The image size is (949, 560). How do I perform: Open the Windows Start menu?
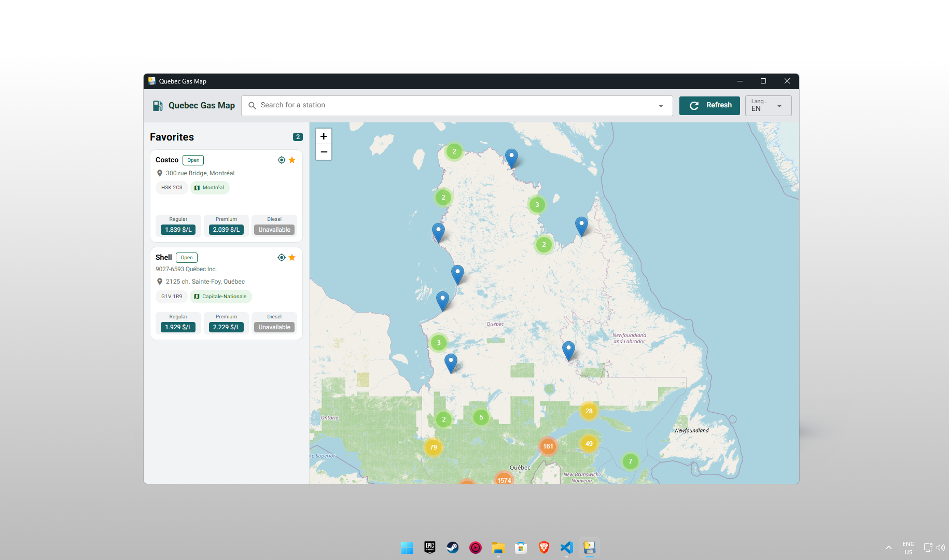tap(407, 548)
